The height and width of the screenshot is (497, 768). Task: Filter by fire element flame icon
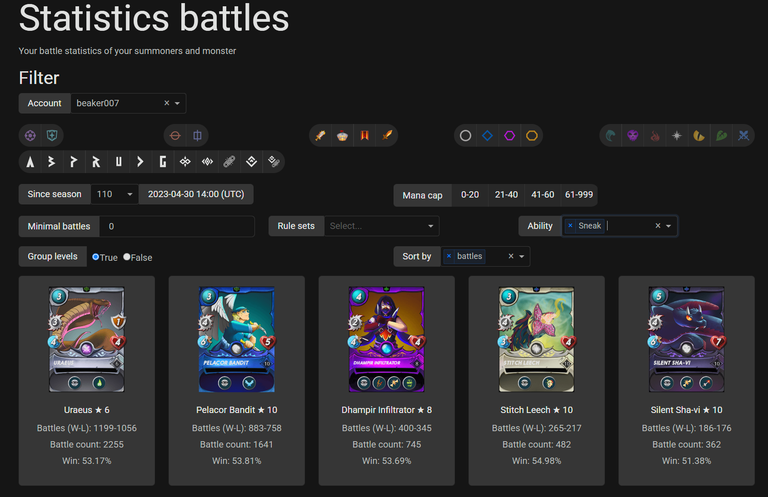pos(655,136)
